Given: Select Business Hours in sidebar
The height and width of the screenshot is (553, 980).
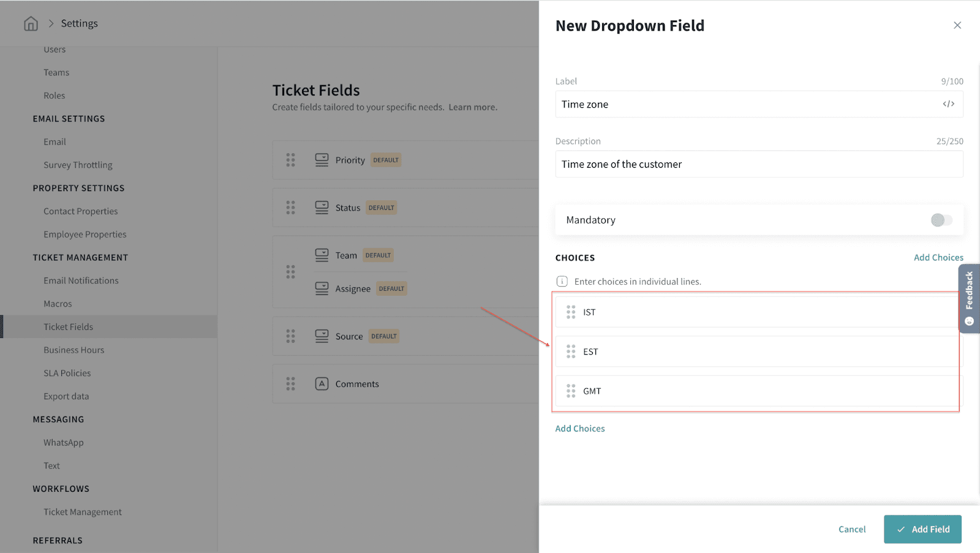Looking at the screenshot, I should pyautogui.click(x=73, y=350).
